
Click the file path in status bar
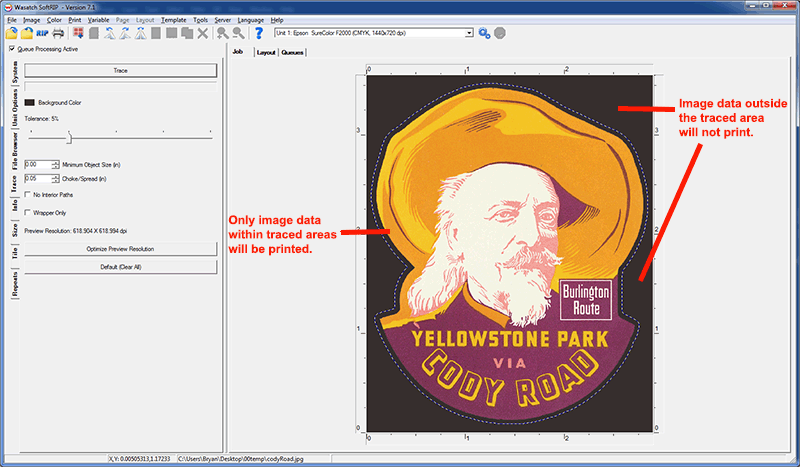pos(241,459)
